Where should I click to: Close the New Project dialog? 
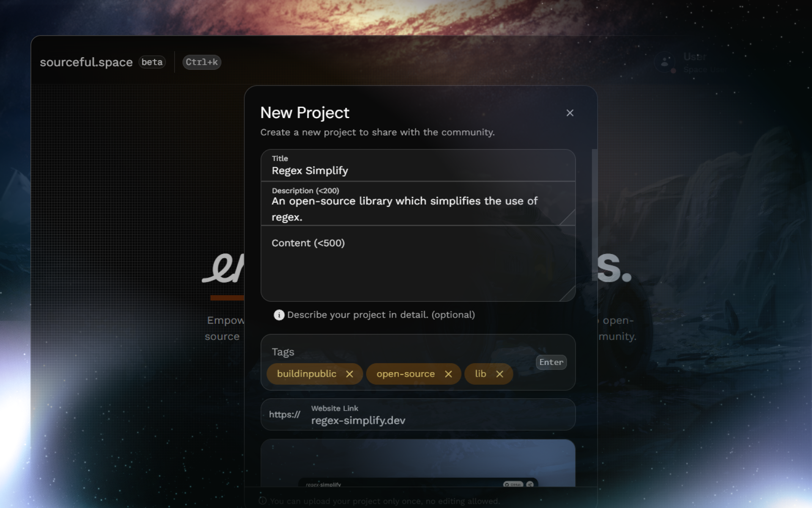click(x=570, y=113)
